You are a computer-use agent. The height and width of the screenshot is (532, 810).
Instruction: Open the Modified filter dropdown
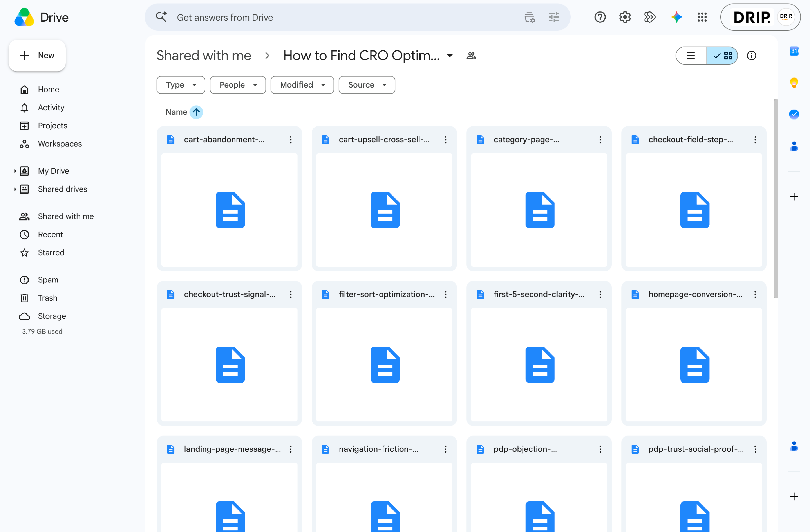(302, 85)
